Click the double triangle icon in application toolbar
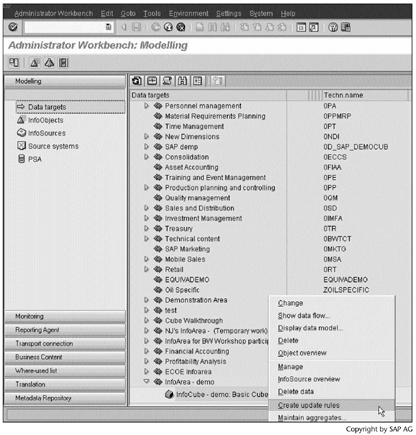Screen dimensions: 416x435 49,63
